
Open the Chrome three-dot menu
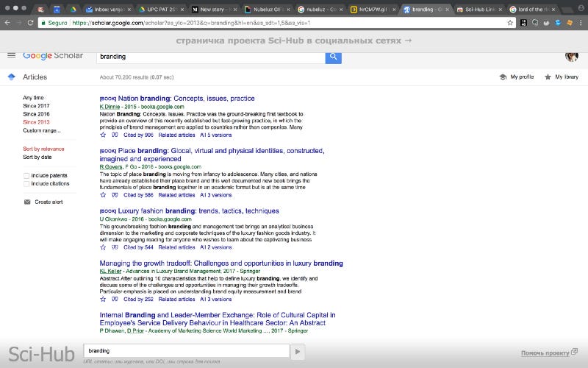click(x=581, y=23)
